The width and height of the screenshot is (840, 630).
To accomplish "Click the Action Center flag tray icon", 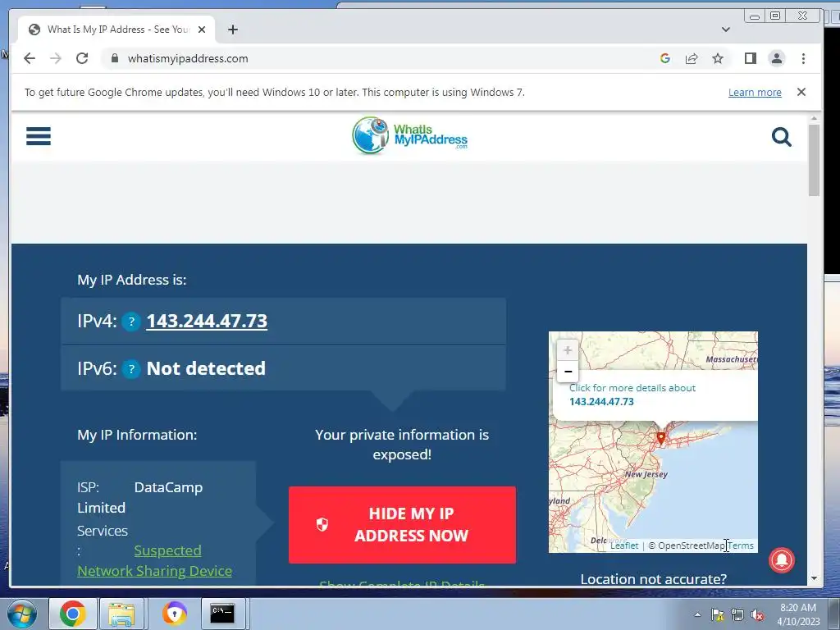I will point(717,614).
